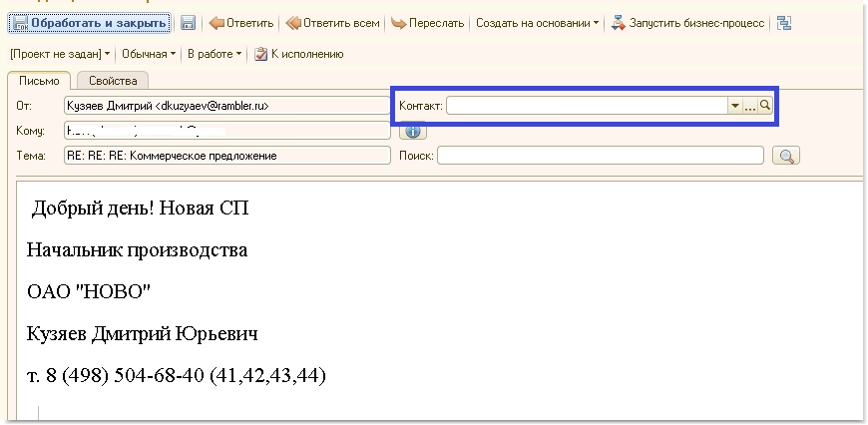Viewport: 868px width, 425px height.
Task: Switch to the 'Свойства' tab
Action: (113, 80)
